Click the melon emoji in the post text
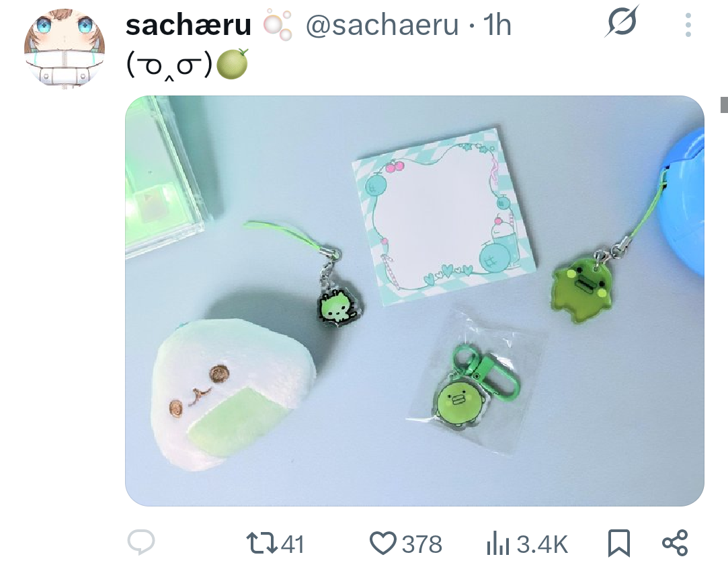The height and width of the screenshot is (565, 728). click(232, 64)
